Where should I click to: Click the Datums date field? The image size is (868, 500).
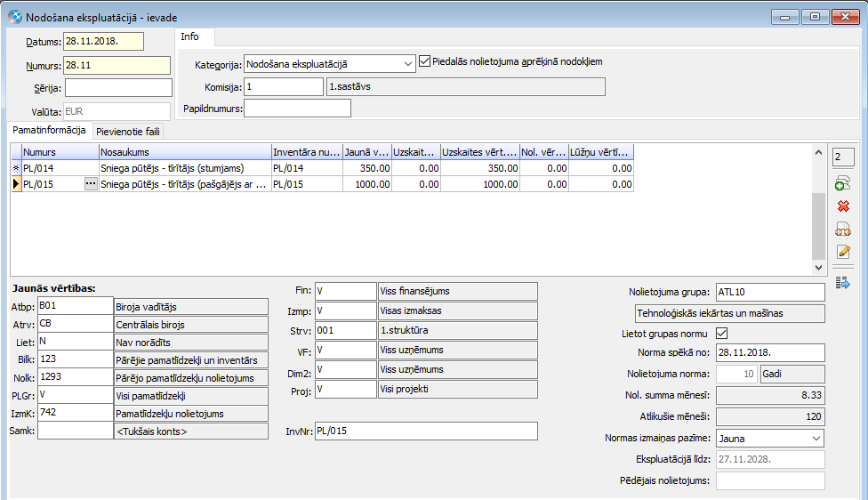[x=103, y=42]
